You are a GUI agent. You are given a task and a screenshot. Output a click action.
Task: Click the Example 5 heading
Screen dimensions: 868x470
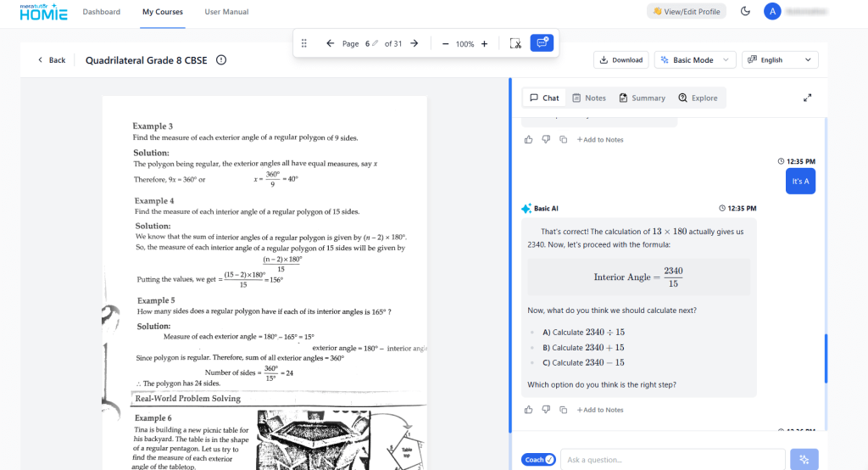pos(156,299)
